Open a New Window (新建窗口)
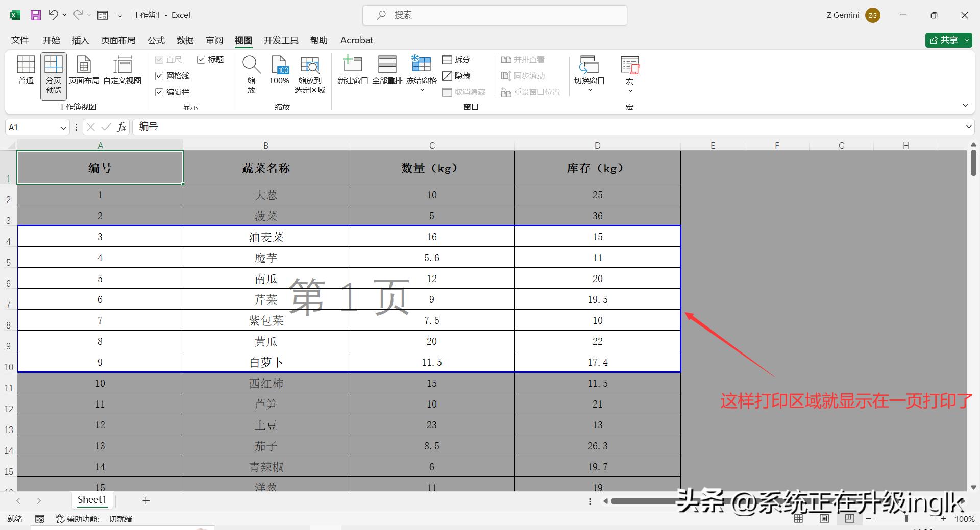Image resolution: width=980 pixels, height=530 pixels. click(353, 70)
